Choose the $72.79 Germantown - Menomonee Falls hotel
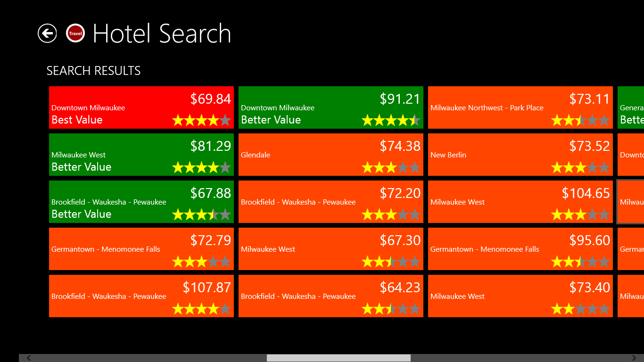The width and height of the screenshot is (644, 362). click(141, 249)
